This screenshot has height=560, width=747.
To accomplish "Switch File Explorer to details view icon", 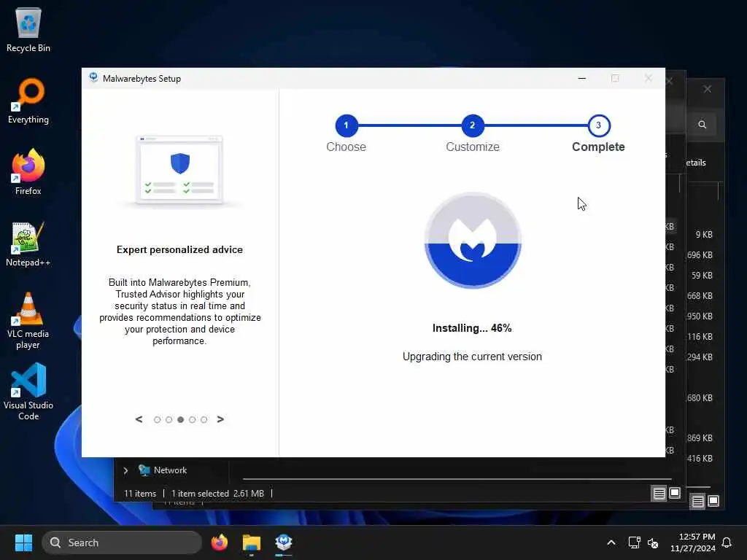I will click(x=659, y=494).
